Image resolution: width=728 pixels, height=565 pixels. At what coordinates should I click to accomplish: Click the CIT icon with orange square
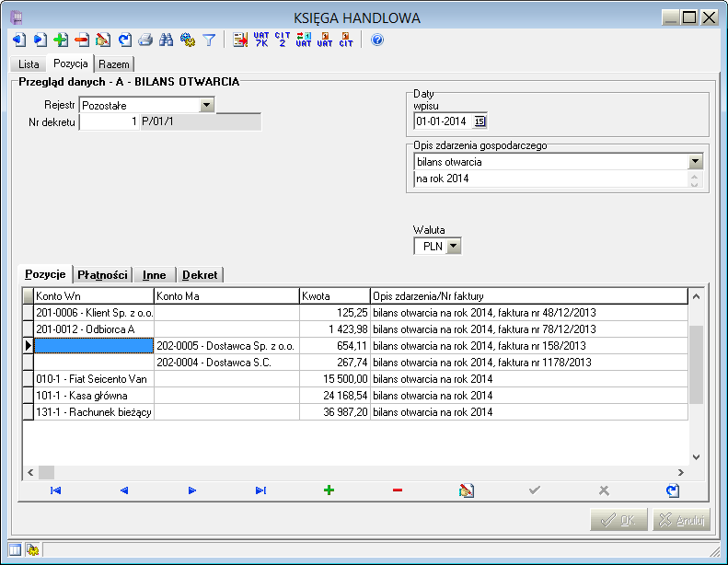click(x=346, y=40)
